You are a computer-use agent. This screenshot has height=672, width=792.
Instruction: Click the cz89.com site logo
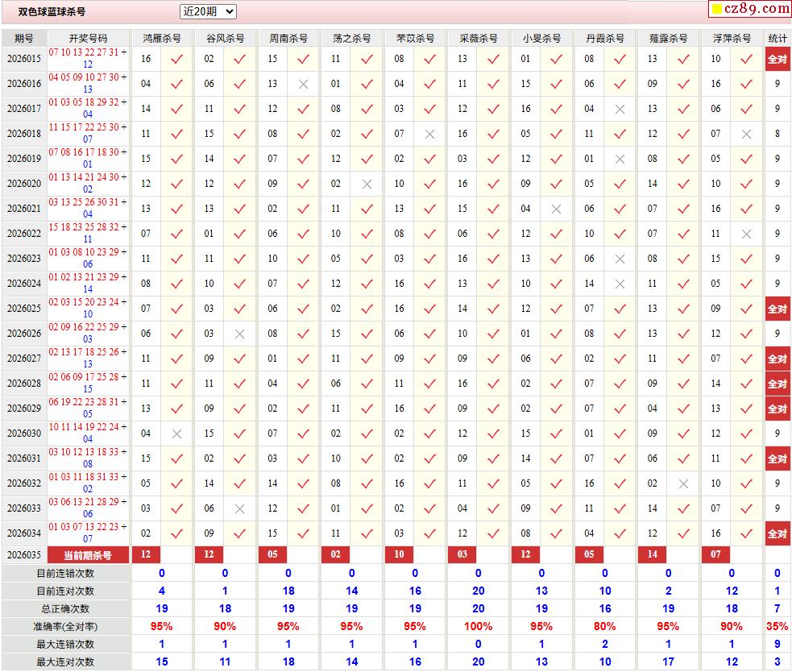click(x=749, y=9)
